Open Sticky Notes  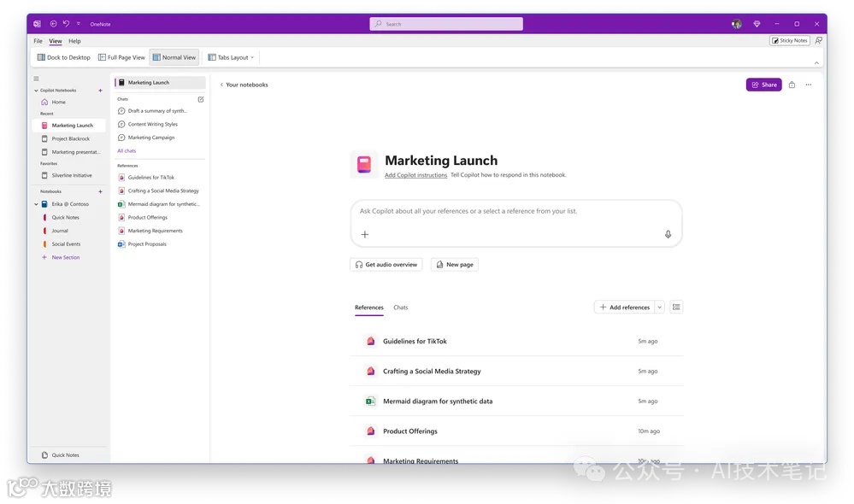pyautogui.click(x=790, y=40)
